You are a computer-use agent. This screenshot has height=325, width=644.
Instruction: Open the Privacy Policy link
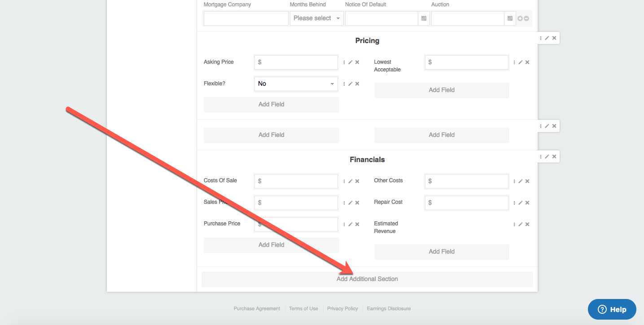[x=342, y=309]
